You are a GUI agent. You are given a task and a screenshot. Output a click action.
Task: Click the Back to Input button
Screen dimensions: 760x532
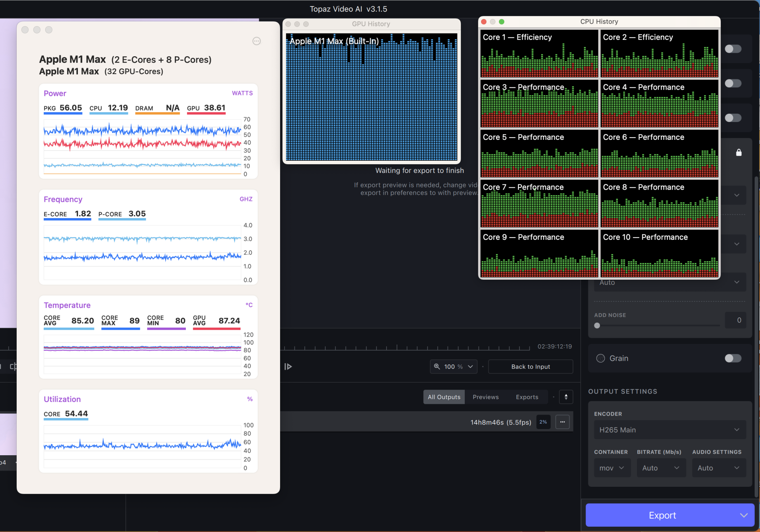pyautogui.click(x=530, y=366)
